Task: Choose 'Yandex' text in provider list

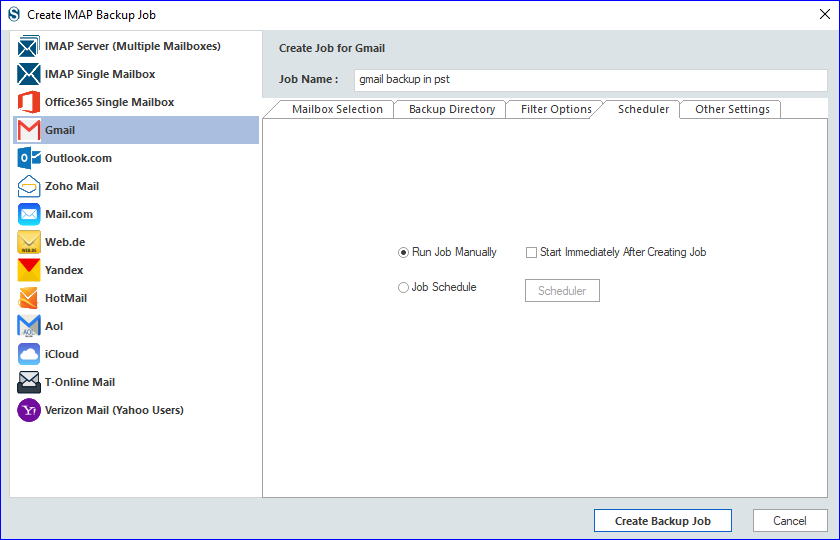Action: 64,270
